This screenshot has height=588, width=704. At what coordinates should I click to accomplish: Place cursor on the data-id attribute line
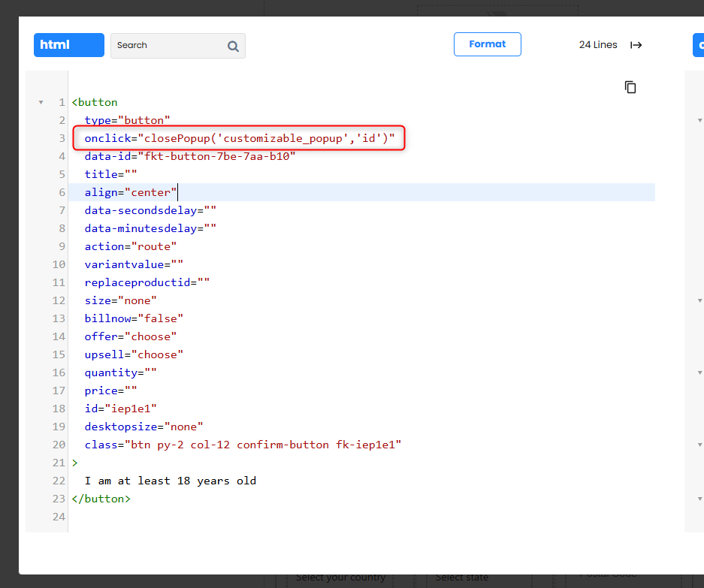[190, 156]
